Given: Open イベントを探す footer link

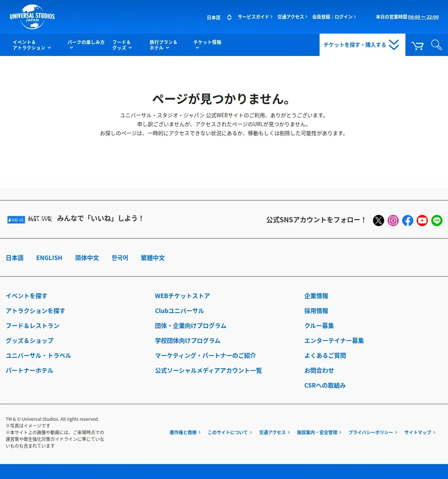Looking at the screenshot, I should 27,296.
